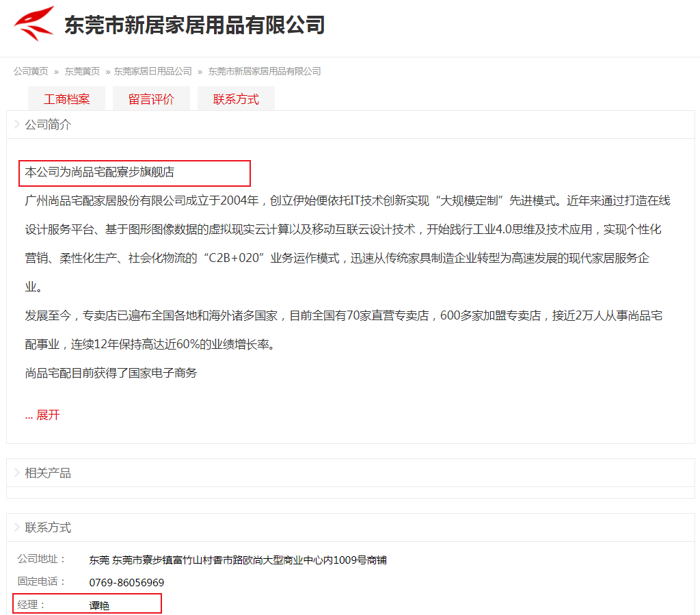This screenshot has height=615, width=700.
Task: Switch to the 工商档案 tab
Action: [x=66, y=99]
